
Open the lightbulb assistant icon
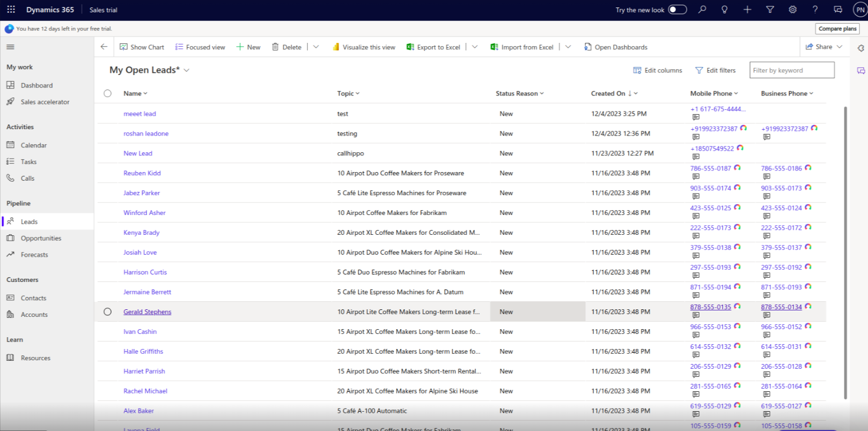(x=725, y=10)
